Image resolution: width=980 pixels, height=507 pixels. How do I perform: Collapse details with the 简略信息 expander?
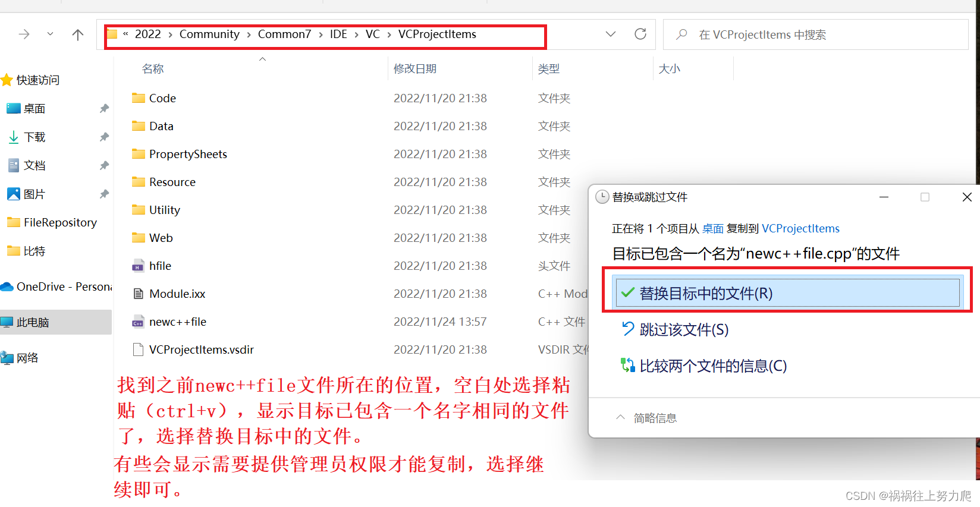646,418
